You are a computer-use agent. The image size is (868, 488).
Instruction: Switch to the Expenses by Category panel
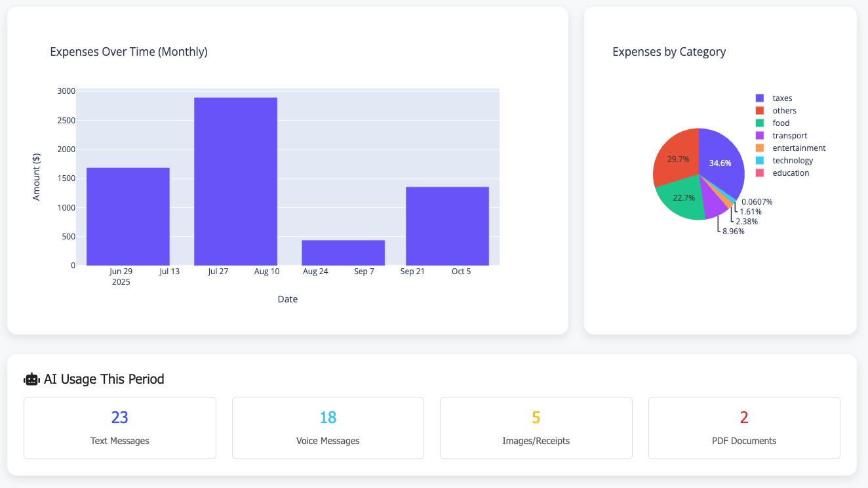click(x=669, y=51)
